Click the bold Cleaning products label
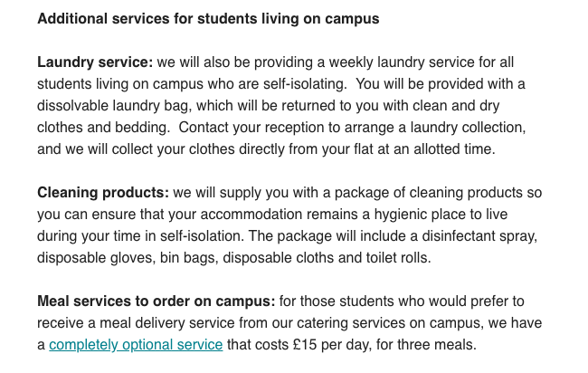588x373 pixels. 103,193
